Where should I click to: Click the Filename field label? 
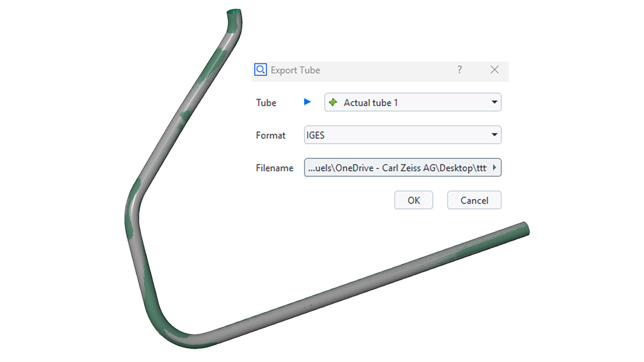[274, 168]
